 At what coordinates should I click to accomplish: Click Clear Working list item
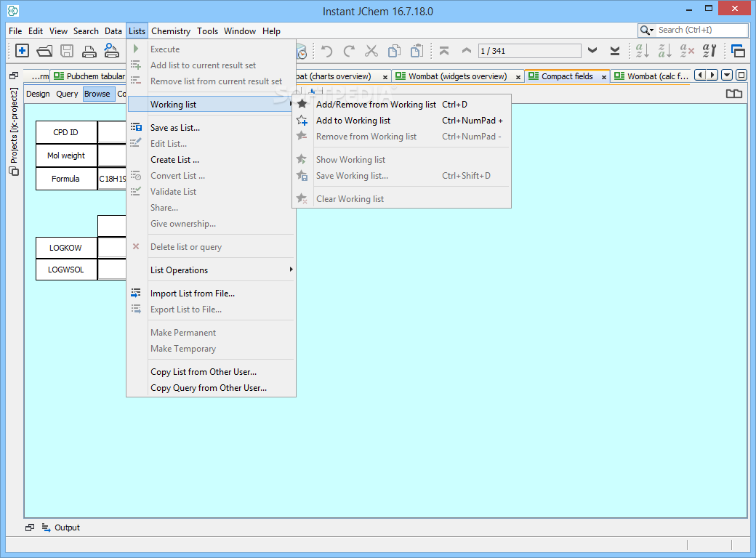(401, 198)
